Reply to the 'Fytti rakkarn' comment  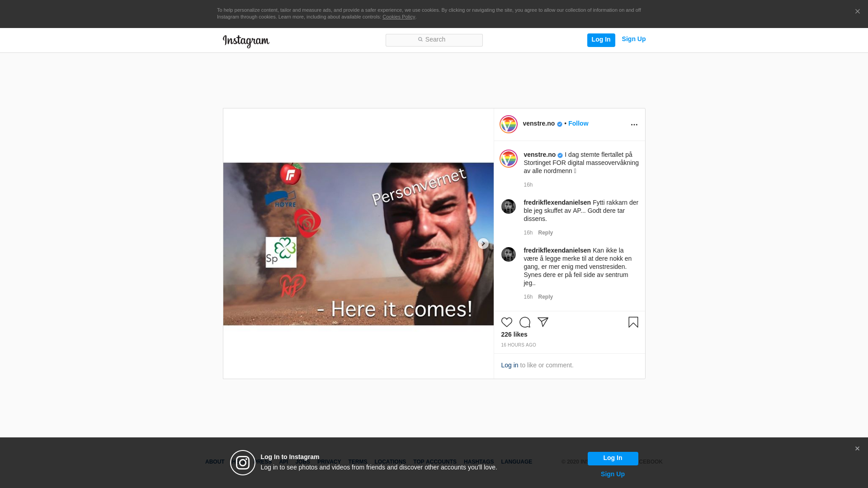click(545, 233)
